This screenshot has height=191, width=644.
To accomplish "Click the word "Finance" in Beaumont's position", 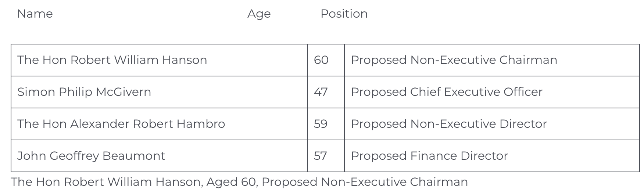I will click(434, 156).
